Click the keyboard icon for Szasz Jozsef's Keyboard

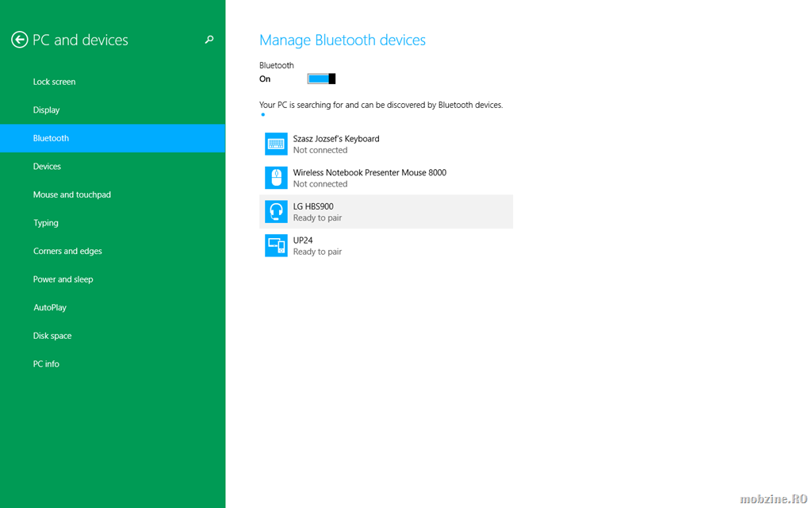[276, 144]
